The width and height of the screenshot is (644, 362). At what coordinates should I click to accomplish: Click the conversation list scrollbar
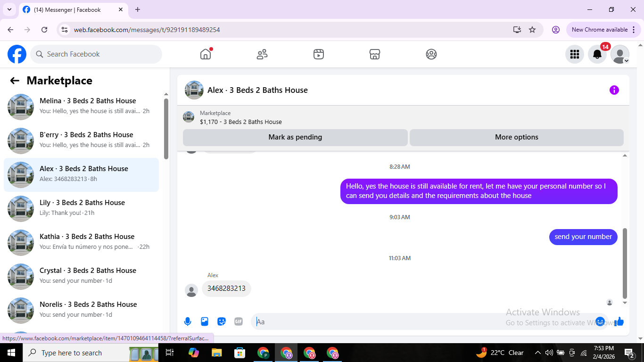coord(166,129)
